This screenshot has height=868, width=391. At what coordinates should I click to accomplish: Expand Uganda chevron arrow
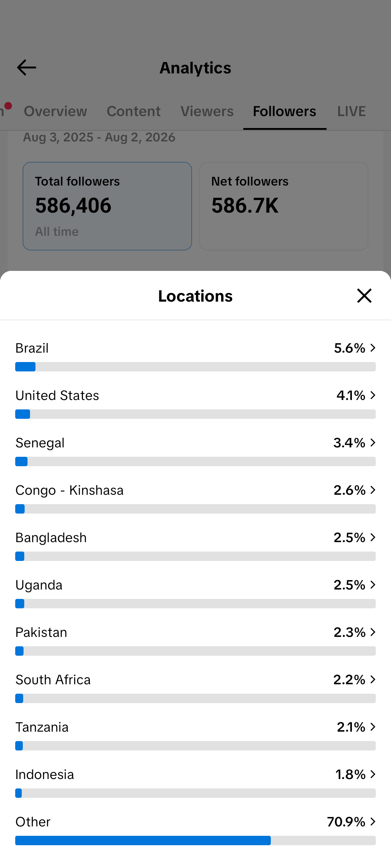[x=373, y=585]
